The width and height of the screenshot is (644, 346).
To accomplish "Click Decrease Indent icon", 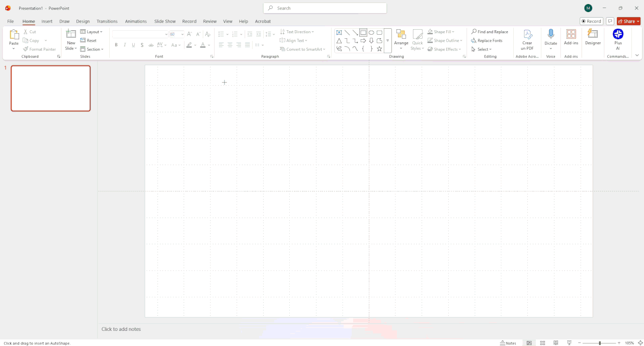I will [250, 34].
